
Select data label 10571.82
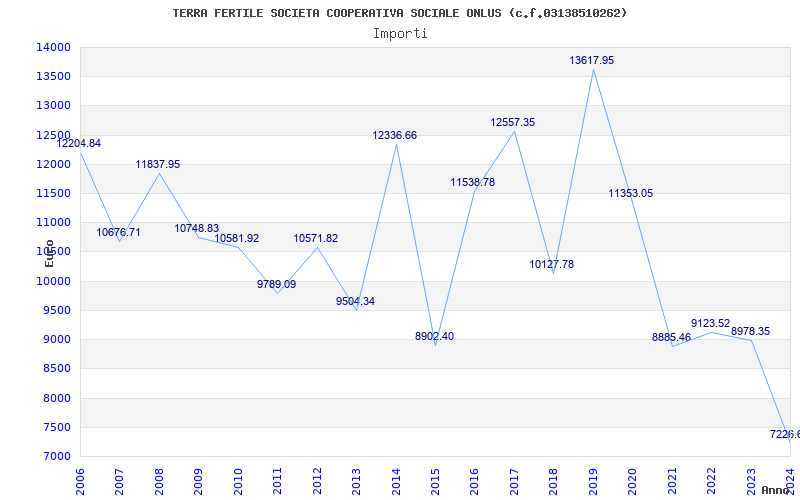coord(316,238)
